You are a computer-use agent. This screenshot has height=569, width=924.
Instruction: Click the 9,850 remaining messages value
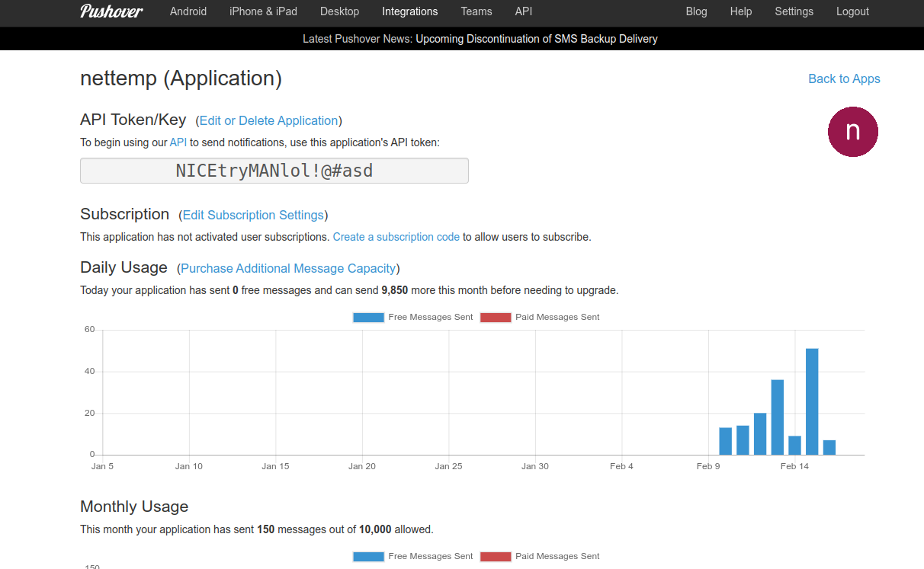(395, 290)
